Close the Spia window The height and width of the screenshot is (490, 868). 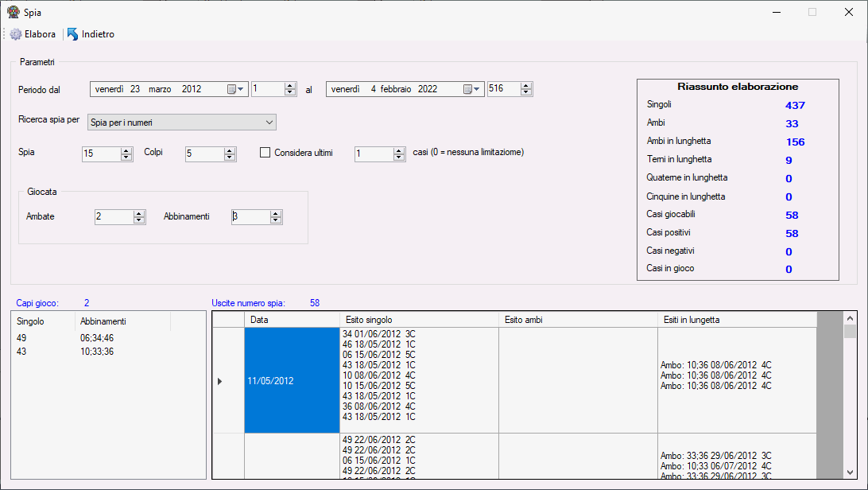tap(849, 12)
